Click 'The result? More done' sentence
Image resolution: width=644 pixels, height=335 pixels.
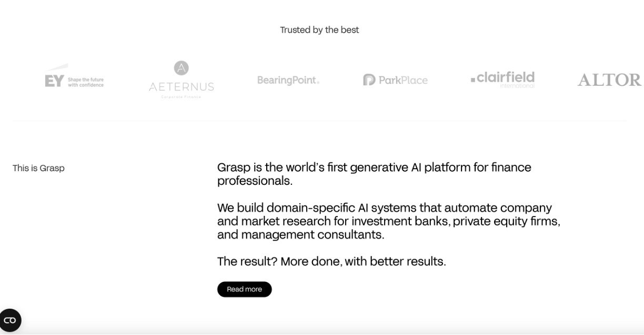331,261
